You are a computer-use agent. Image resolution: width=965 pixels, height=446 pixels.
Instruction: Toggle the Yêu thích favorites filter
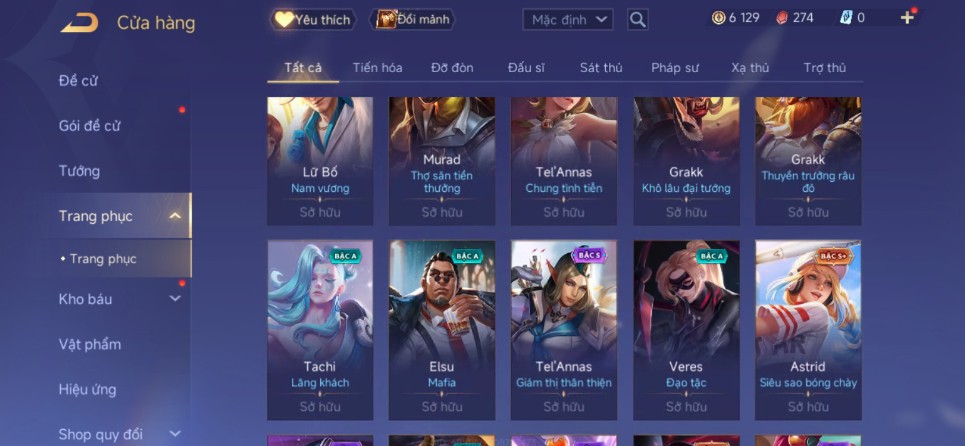coord(315,20)
